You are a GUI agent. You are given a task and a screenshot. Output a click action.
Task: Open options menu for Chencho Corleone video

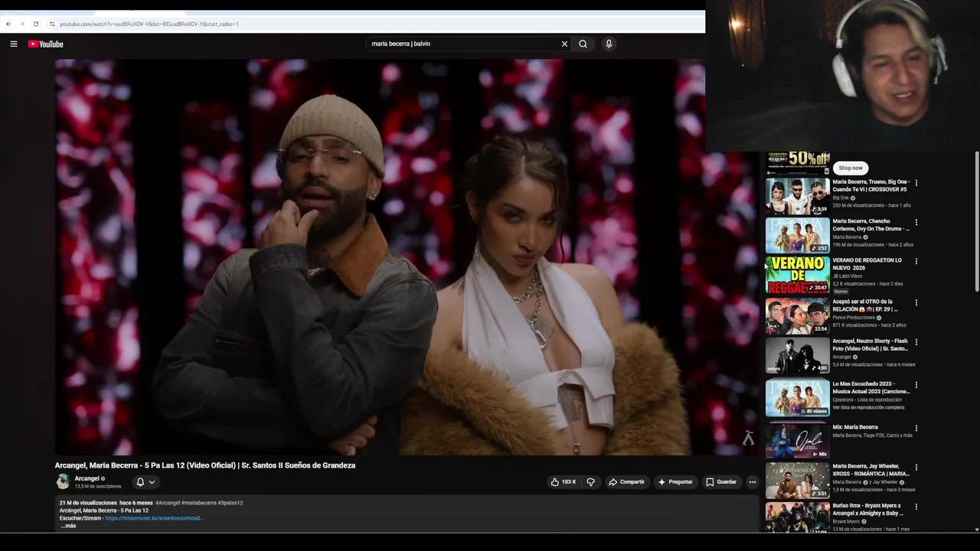[x=916, y=222]
